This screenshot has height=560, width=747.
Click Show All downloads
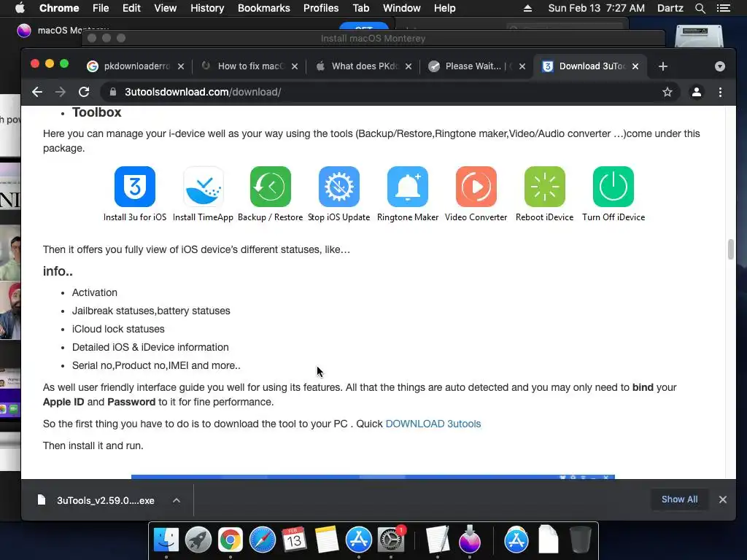point(679,499)
